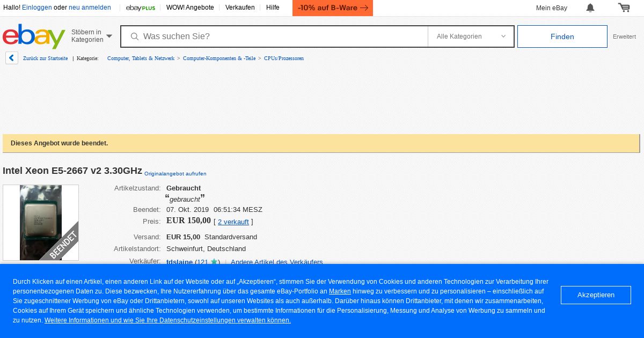
Task: Click the back arrow beside Zurück zur Startseite
Action: (x=12, y=58)
